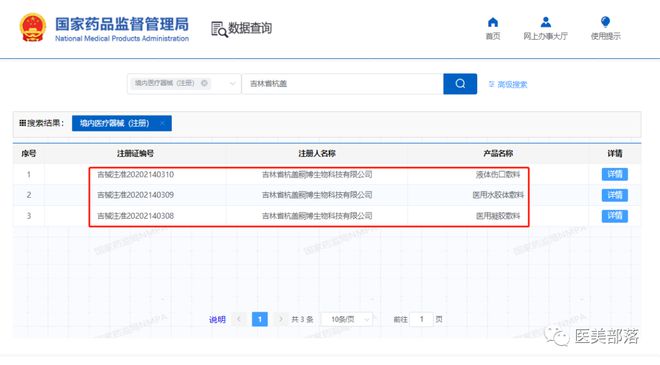Click the go-to page number field
Screen dimensions: 660x365
tap(421, 320)
